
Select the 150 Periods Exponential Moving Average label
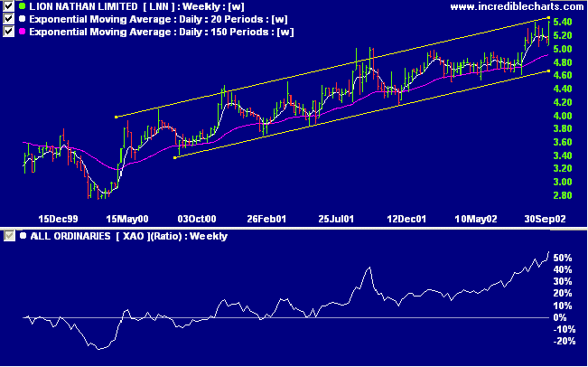point(162,32)
